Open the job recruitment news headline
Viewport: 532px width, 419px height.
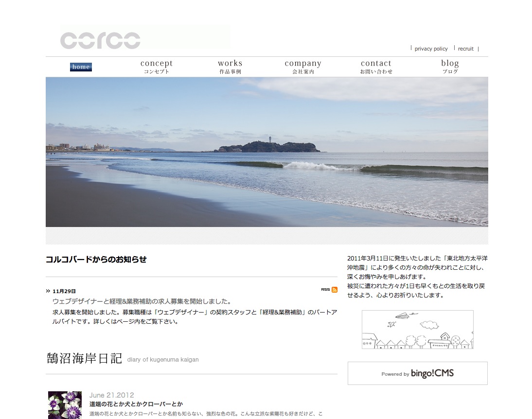[142, 301]
